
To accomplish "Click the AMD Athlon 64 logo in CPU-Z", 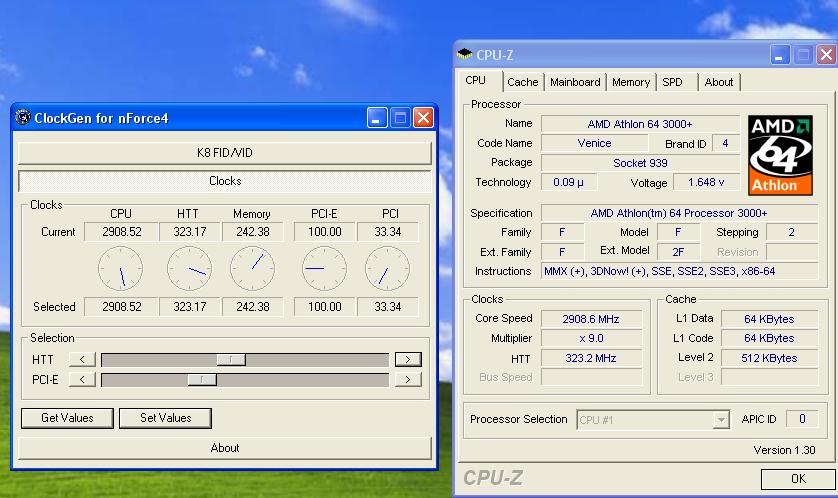I will coord(780,155).
